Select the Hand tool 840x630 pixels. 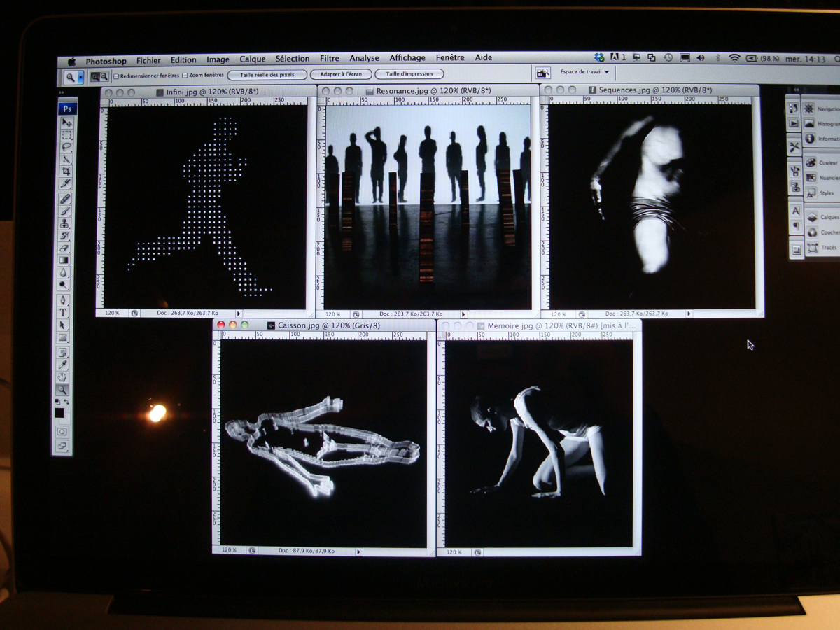(x=62, y=377)
